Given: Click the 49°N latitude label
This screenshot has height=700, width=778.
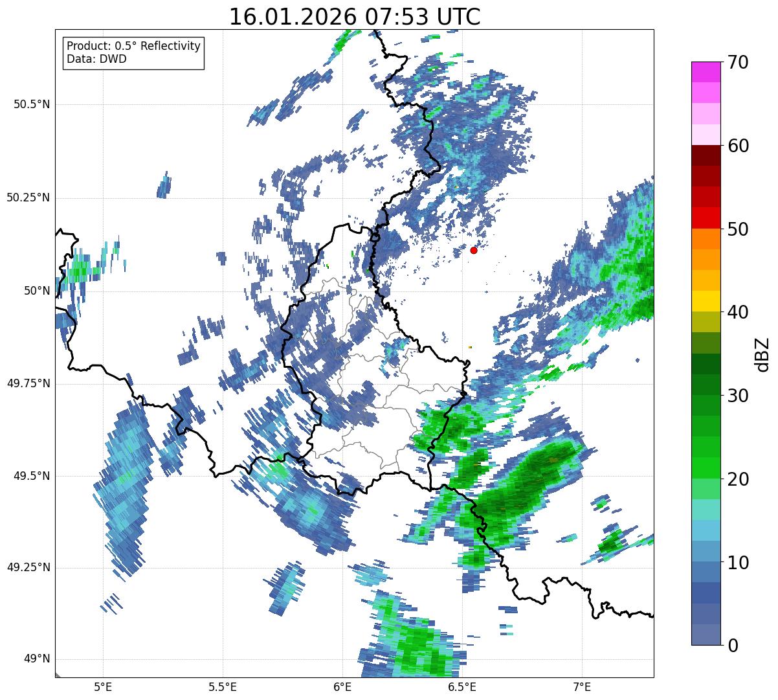Looking at the screenshot, I should point(36,659).
